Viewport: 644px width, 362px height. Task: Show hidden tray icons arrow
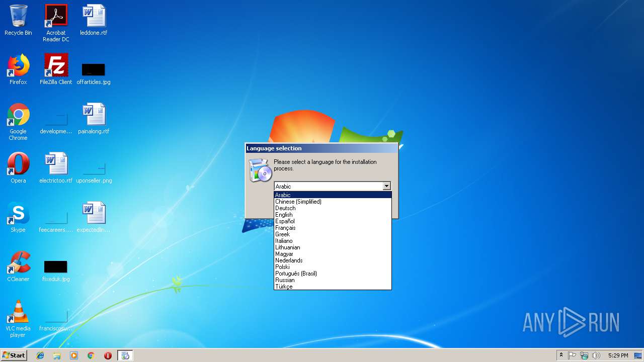point(561,355)
